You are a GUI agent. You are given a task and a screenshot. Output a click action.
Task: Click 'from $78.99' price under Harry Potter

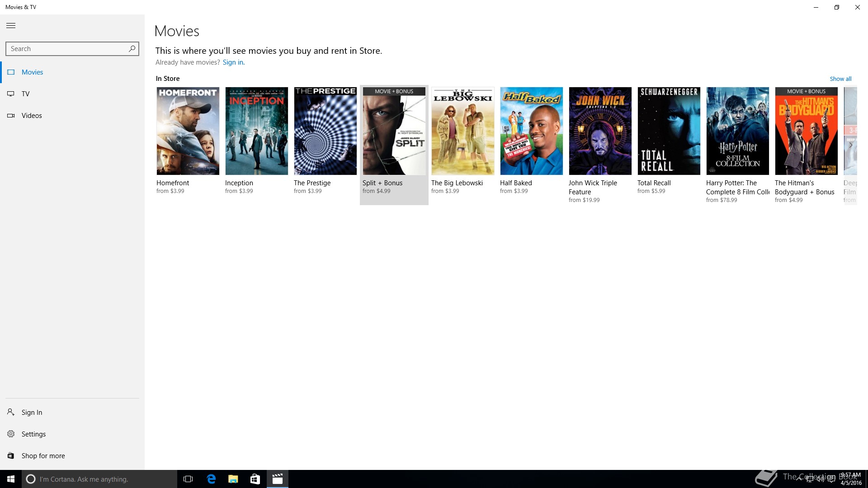722,200
